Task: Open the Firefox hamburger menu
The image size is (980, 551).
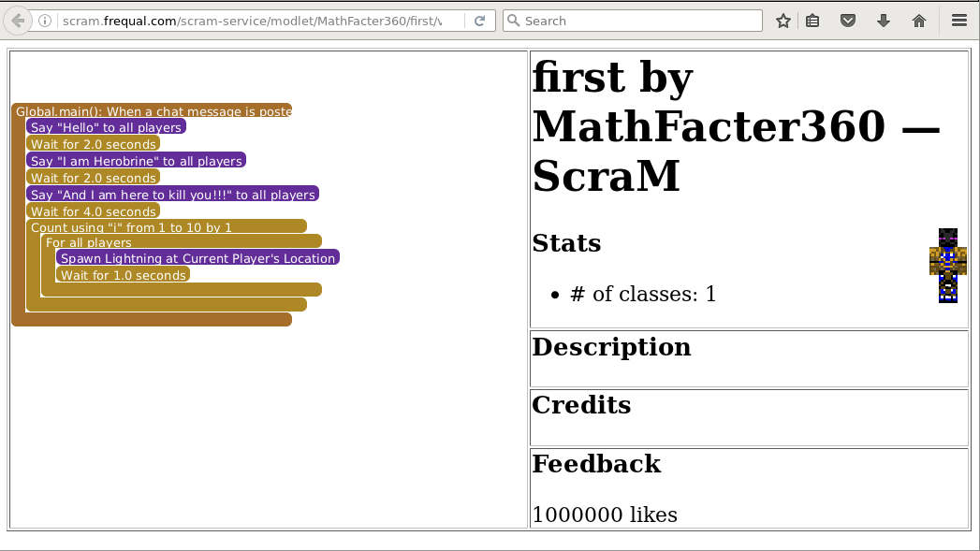Action: coord(958,21)
